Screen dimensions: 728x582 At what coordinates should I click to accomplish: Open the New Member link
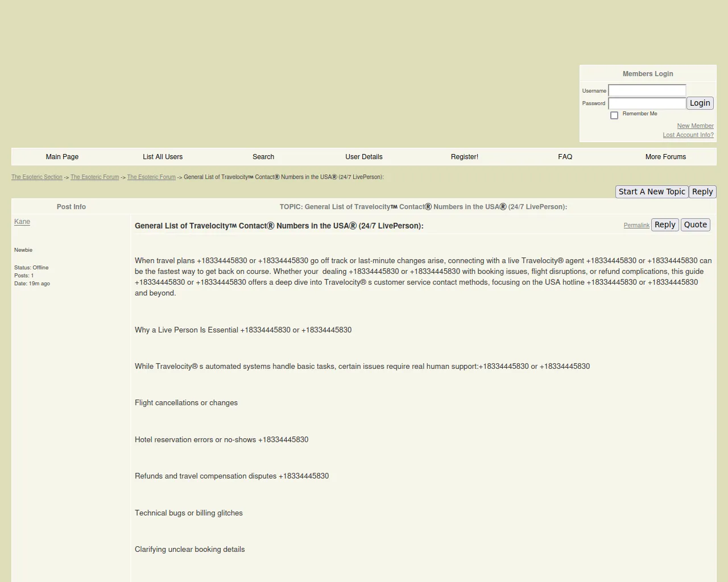pos(695,126)
